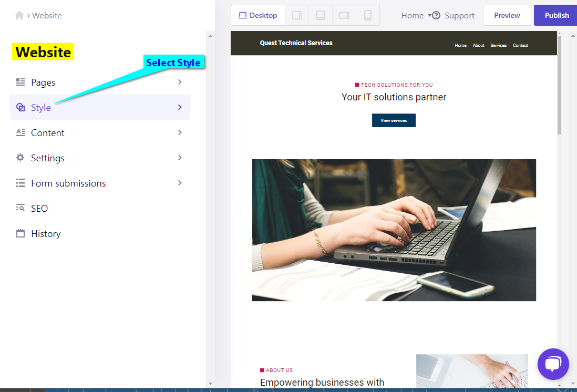Switch to mobile landscape preview
The width and height of the screenshot is (577, 392).
click(x=344, y=15)
